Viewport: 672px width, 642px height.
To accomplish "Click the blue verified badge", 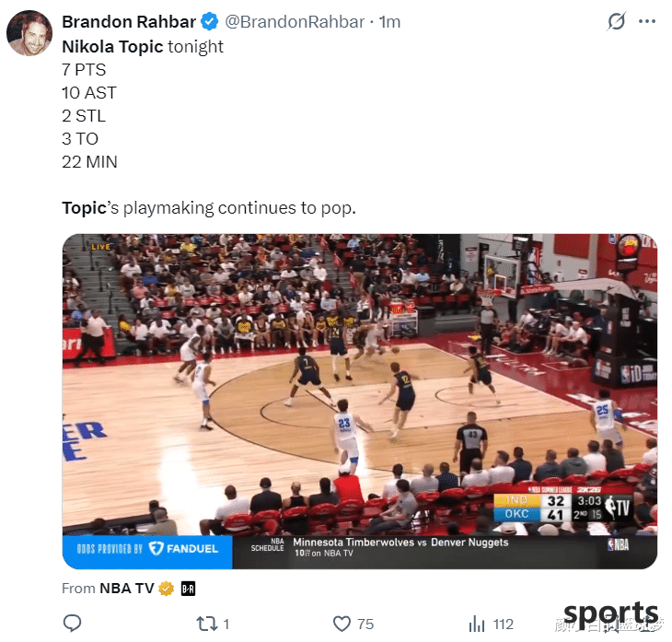I will [210, 21].
